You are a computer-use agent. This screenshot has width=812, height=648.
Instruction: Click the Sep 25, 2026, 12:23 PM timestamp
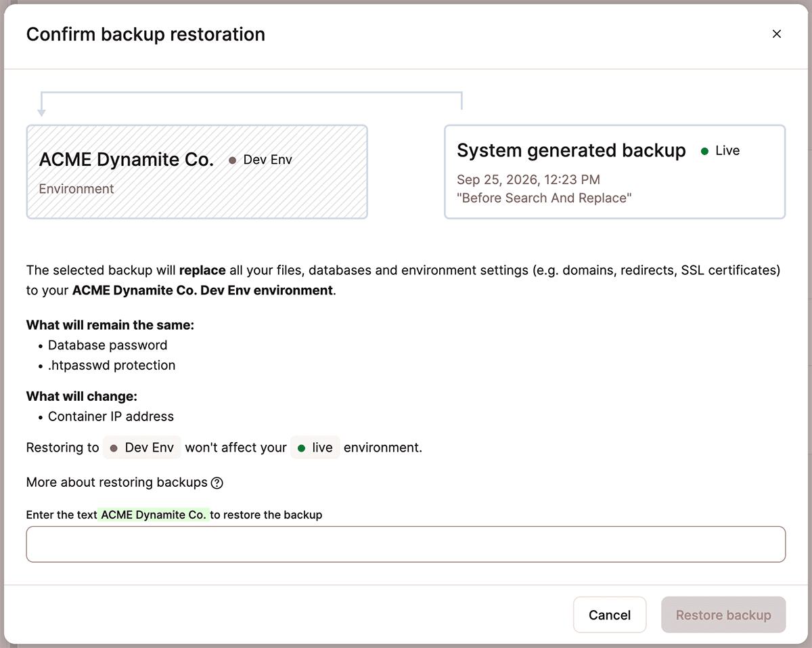(x=528, y=179)
